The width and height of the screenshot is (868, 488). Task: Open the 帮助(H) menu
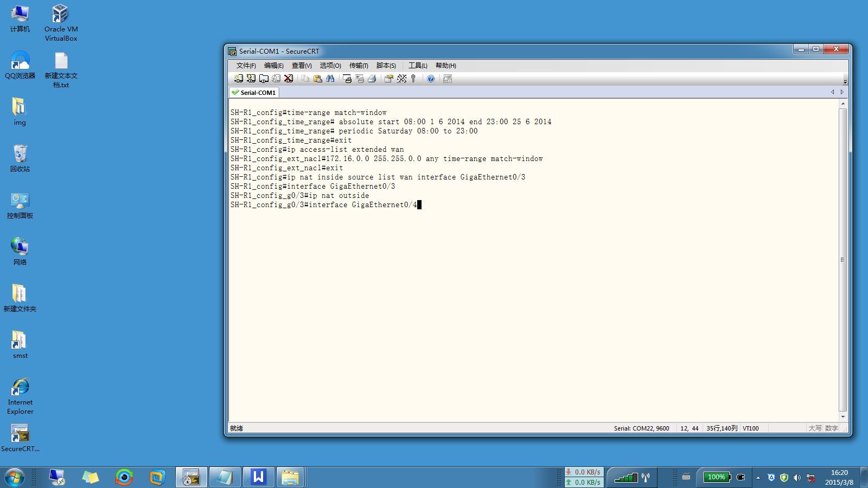[446, 66]
